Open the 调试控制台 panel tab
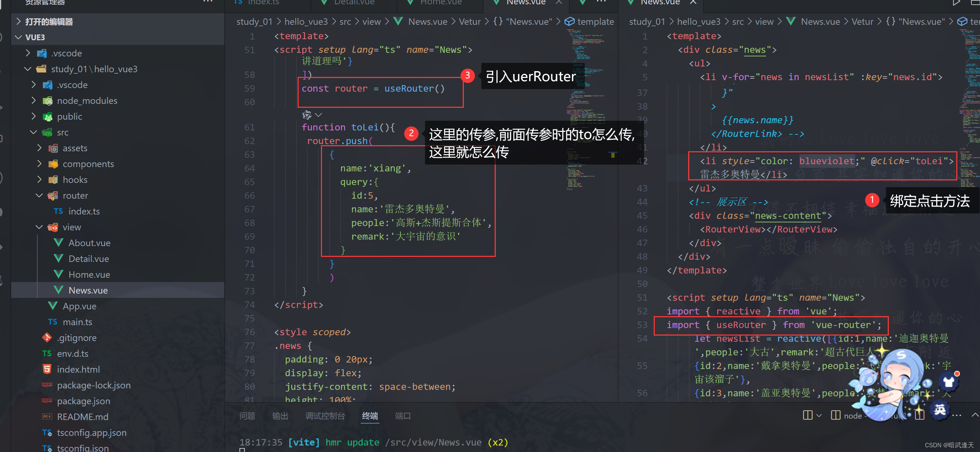The height and width of the screenshot is (452, 980). coord(325,416)
